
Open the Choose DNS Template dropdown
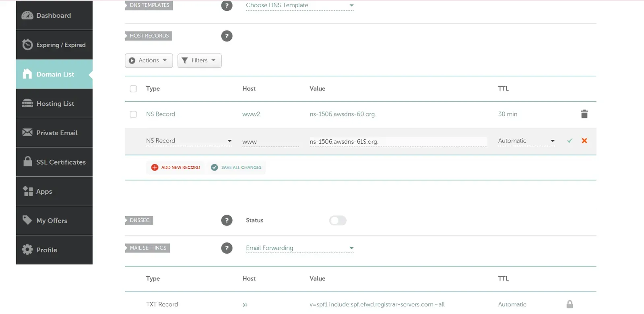click(300, 5)
